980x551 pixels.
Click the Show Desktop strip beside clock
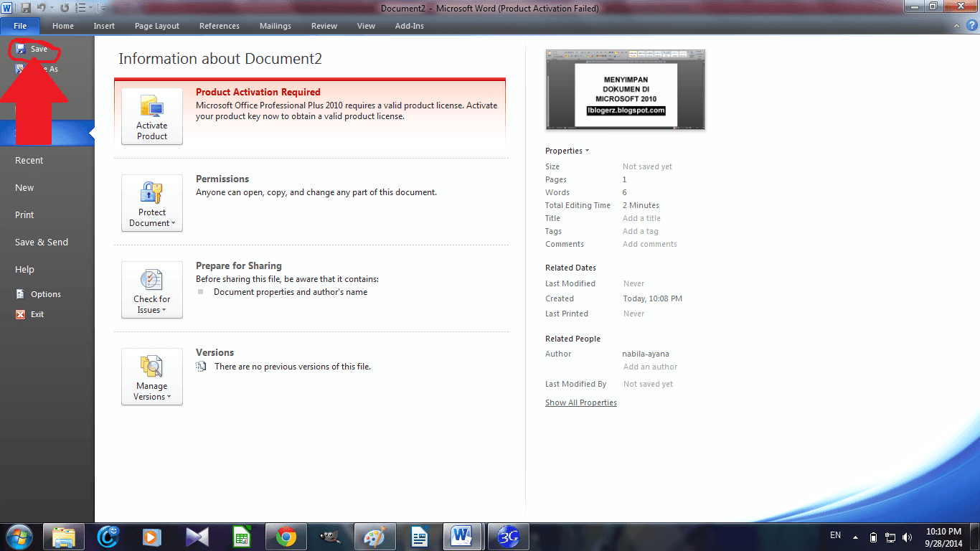pos(974,537)
